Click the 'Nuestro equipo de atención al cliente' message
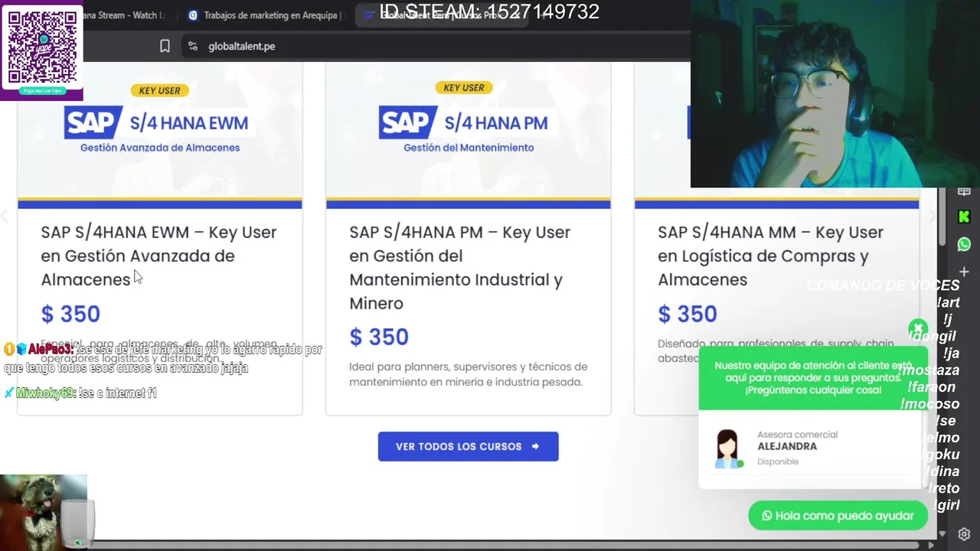This screenshot has height=551, width=980. [813, 377]
